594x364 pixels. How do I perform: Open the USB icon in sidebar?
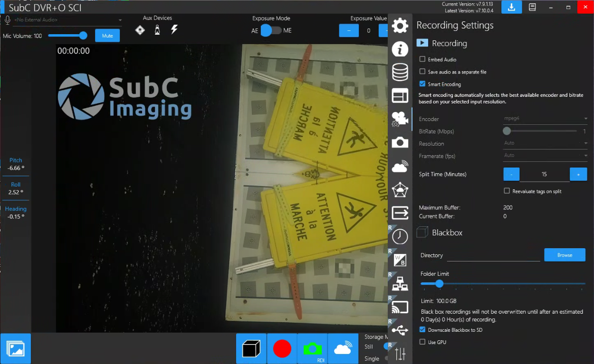point(400,330)
